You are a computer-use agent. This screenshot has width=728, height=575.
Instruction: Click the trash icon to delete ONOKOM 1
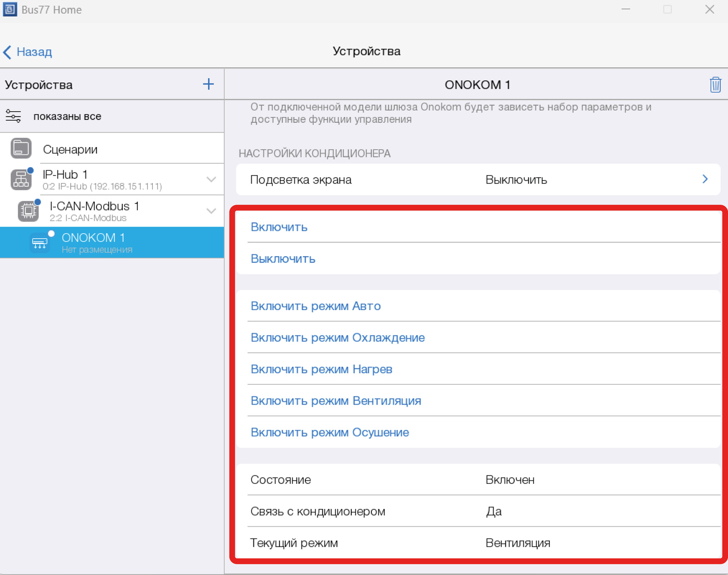pyautogui.click(x=715, y=85)
